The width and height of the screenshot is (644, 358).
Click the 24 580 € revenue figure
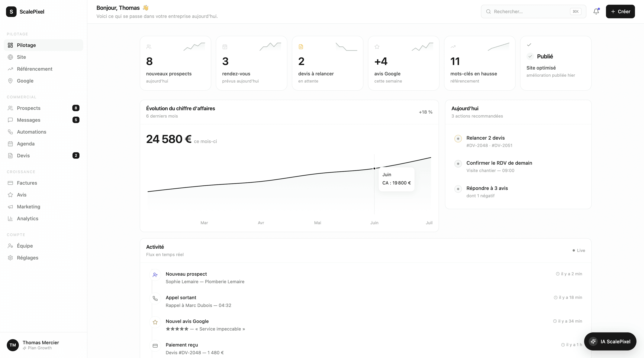click(169, 139)
